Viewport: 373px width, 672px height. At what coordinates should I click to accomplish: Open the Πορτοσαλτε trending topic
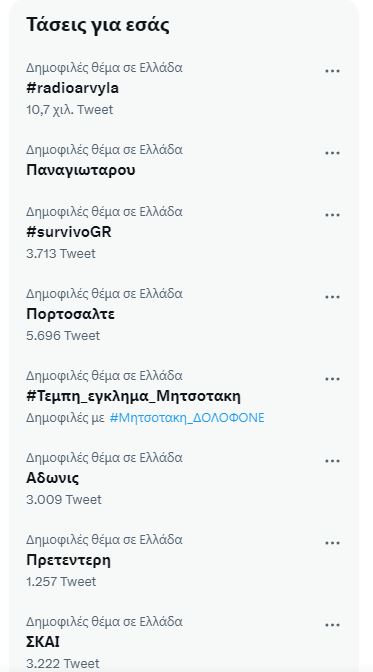(x=70, y=314)
